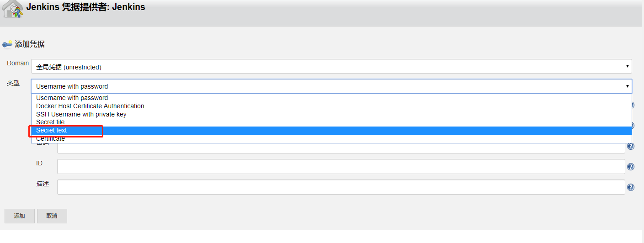Choose the highlighted 'Secret text' option
The image size is (644, 243).
pos(52,131)
